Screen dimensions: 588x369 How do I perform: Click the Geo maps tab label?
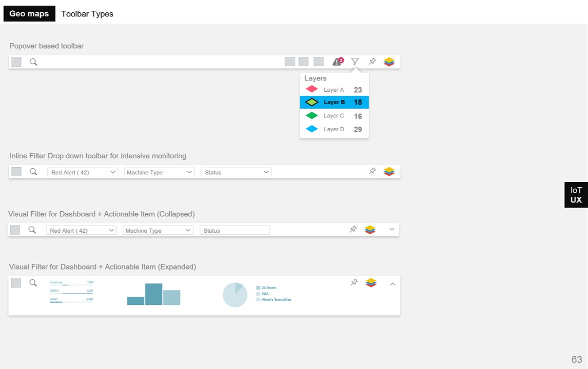(29, 14)
